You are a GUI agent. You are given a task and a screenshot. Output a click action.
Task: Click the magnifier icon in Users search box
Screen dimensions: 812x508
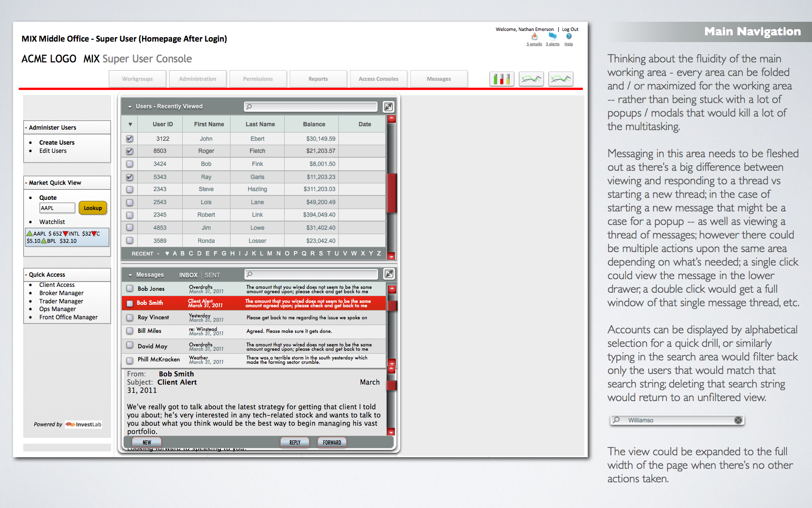(x=249, y=106)
